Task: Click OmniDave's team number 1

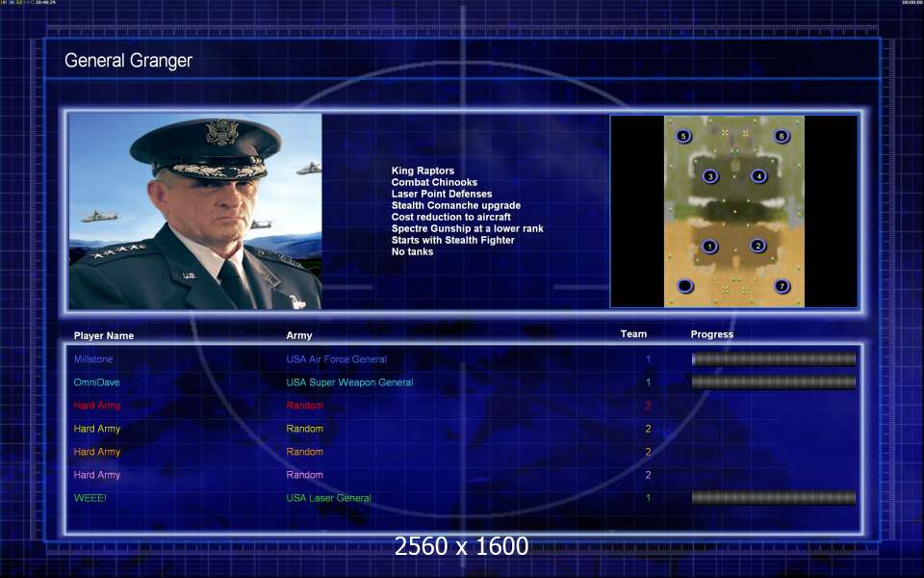Action: pyautogui.click(x=648, y=382)
